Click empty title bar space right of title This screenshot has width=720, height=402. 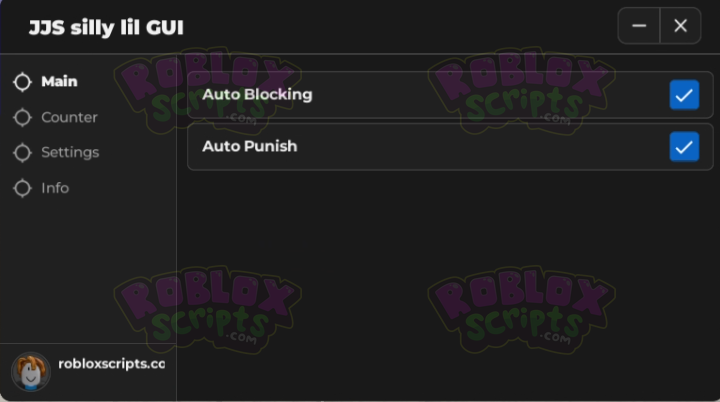400,27
